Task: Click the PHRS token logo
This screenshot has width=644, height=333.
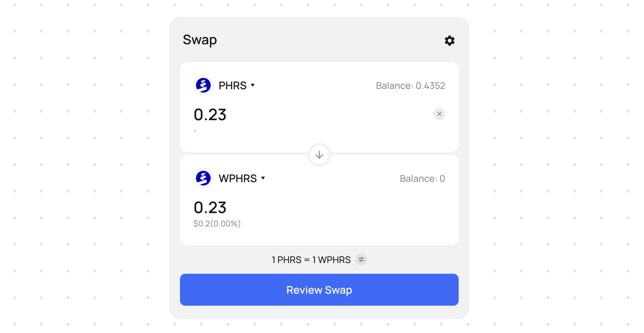Action: click(x=203, y=86)
